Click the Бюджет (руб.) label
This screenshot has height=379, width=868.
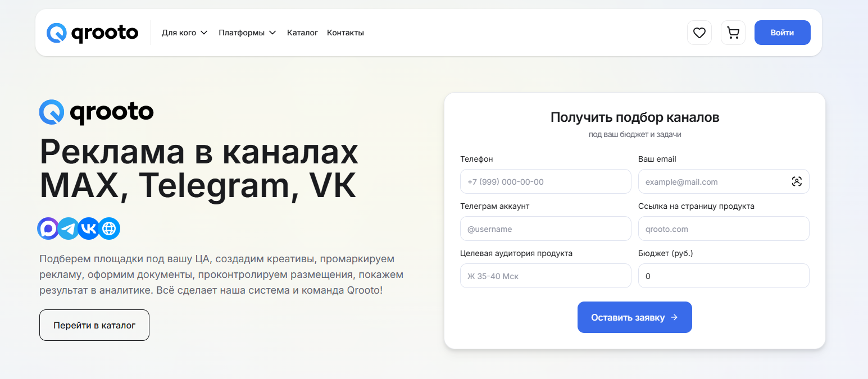(x=666, y=253)
